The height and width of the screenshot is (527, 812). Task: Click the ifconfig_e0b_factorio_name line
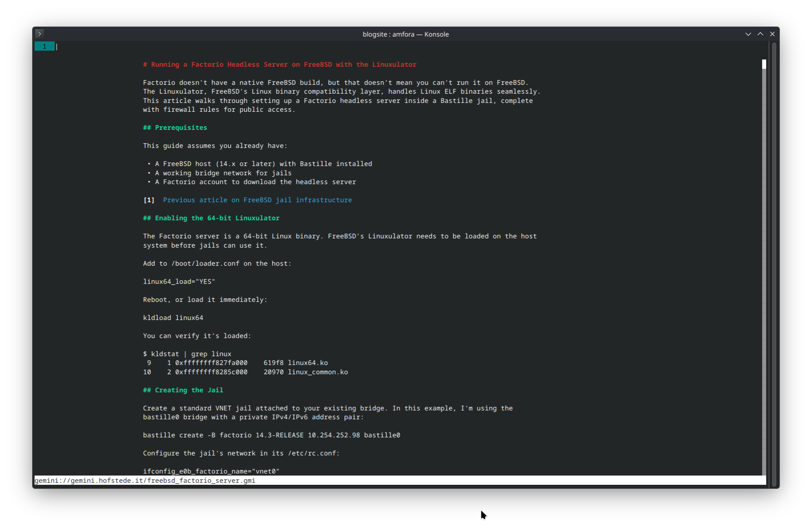pos(211,471)
